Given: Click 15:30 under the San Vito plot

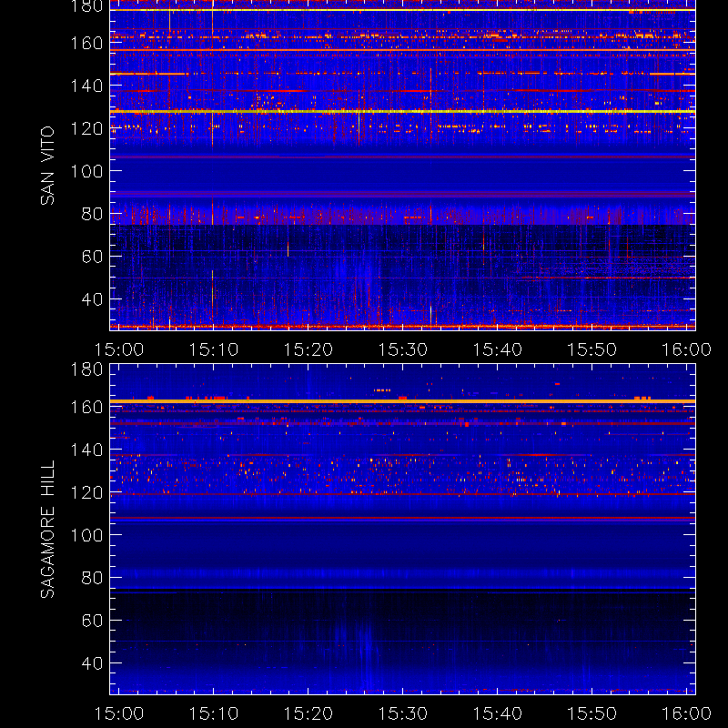Looking at the screenshot, I should coord(402,349).
